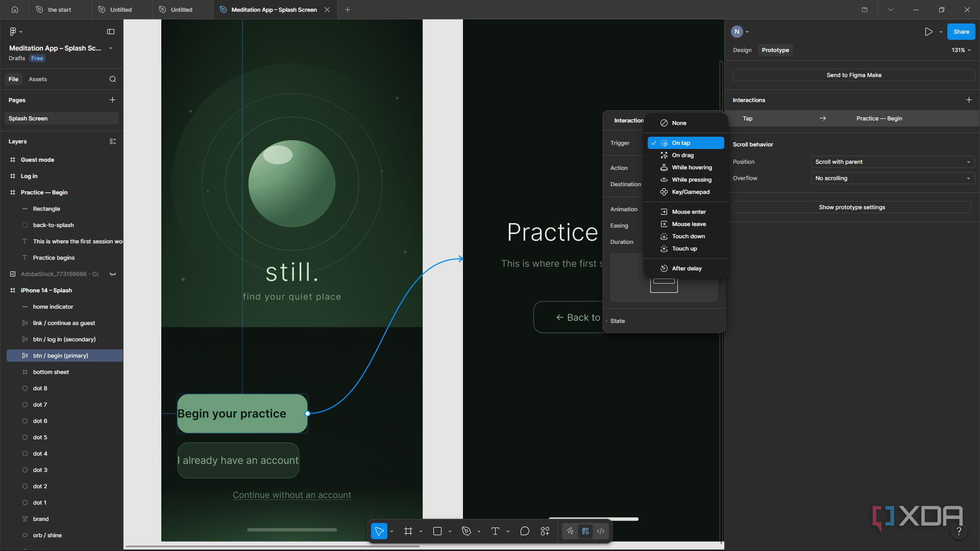Image resolution: width=980 pixels, height=551 pixels.
Task: Select the Comment tool
Action: [525, 531]
